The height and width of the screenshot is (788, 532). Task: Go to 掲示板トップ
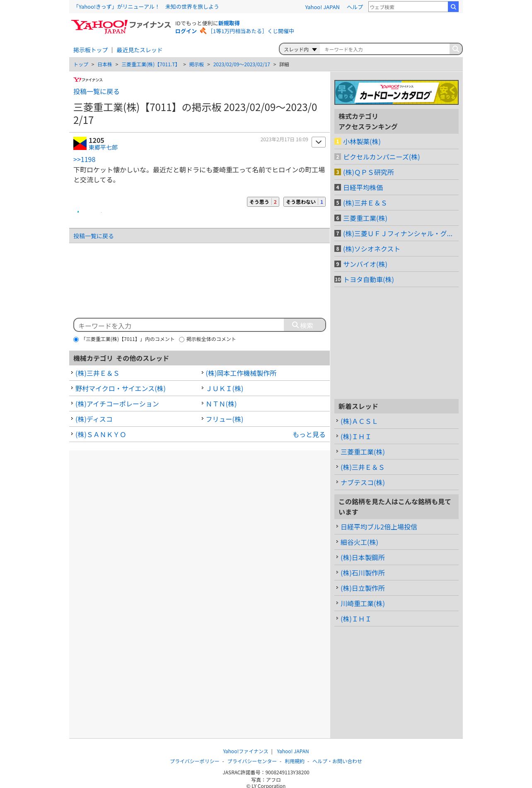tap(90, 50)
